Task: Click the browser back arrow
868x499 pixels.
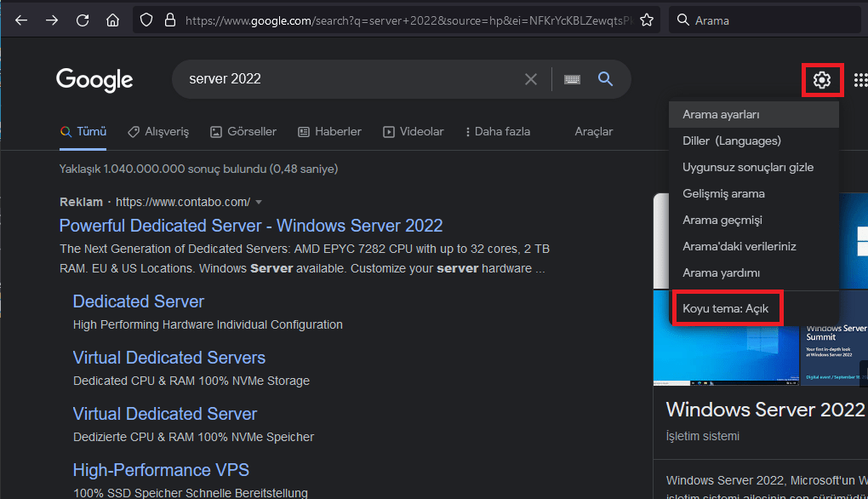Action: [22, 20]
